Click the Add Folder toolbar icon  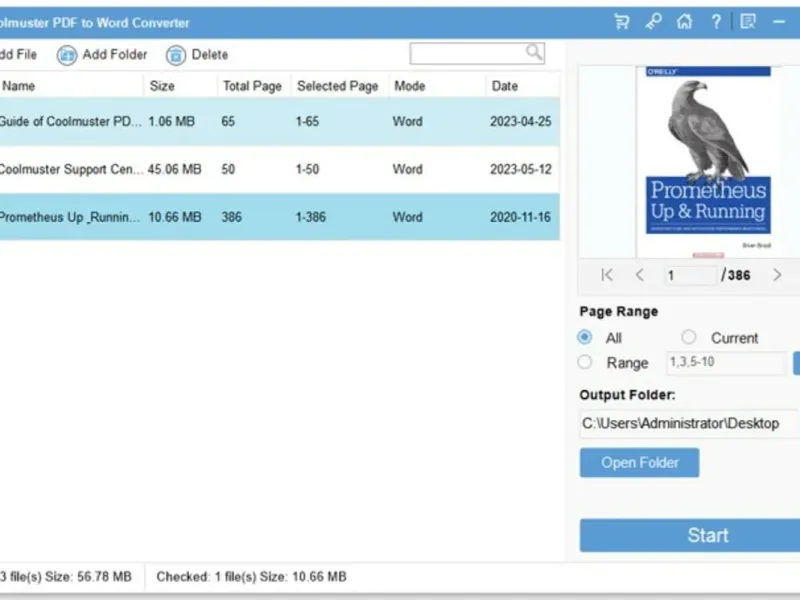[x=67, y=55]
